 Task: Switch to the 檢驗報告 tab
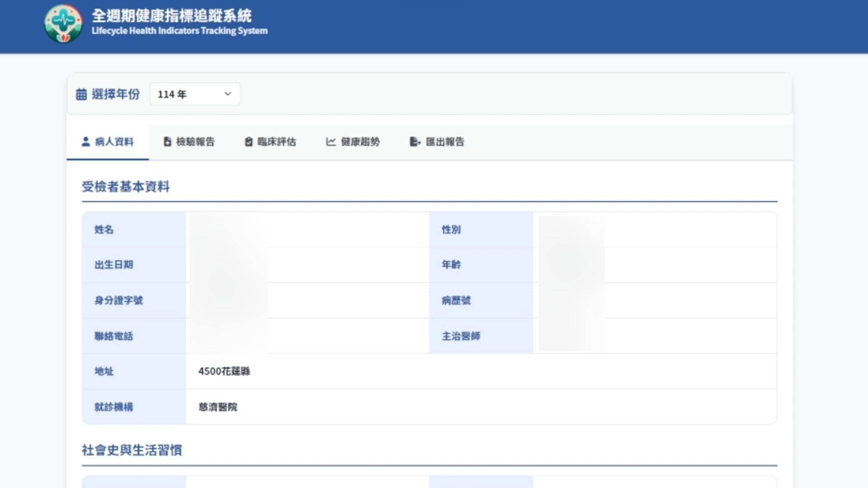195,142
